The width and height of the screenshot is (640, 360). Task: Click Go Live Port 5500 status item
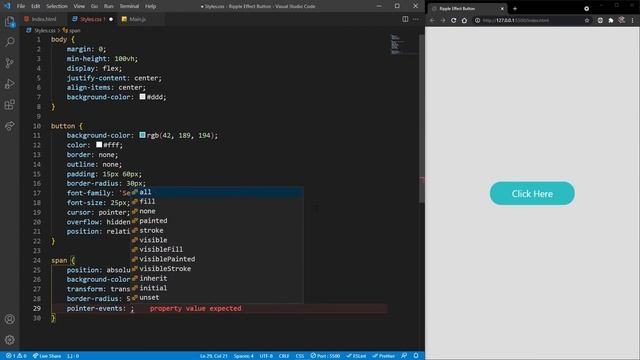click(325, 356)
